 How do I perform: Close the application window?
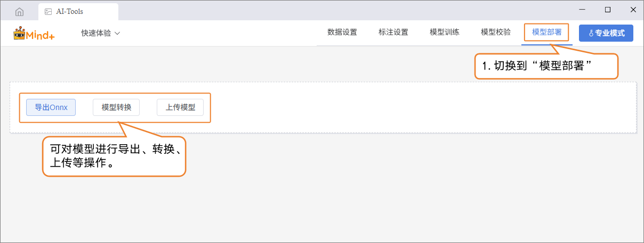coord(632,10)
